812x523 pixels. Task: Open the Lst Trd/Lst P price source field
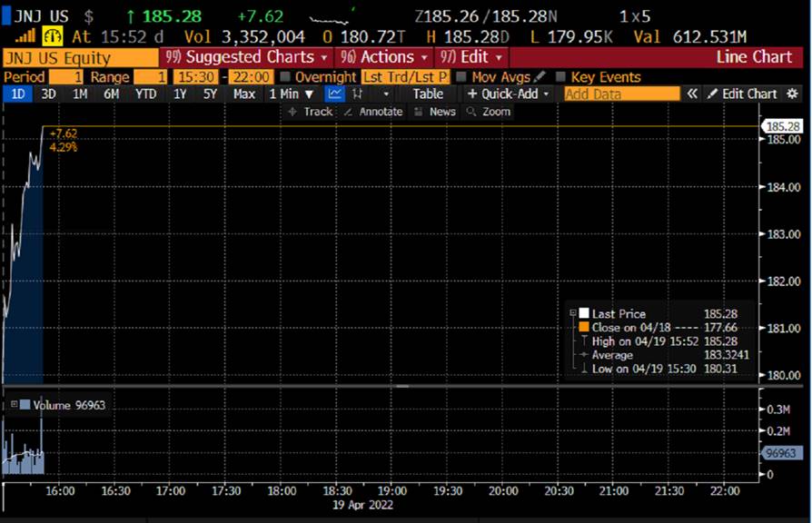pyautogui.click(x=405, y=76)
